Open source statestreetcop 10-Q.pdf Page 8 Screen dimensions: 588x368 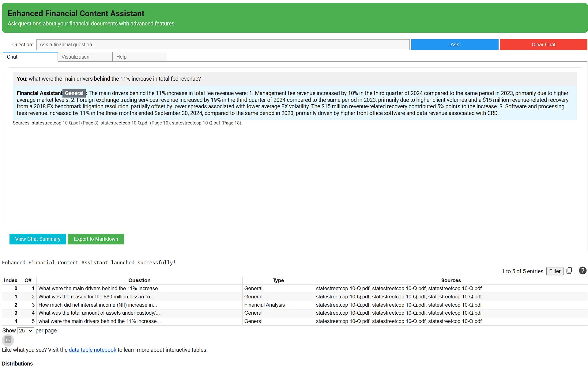[x=64, y=123]
